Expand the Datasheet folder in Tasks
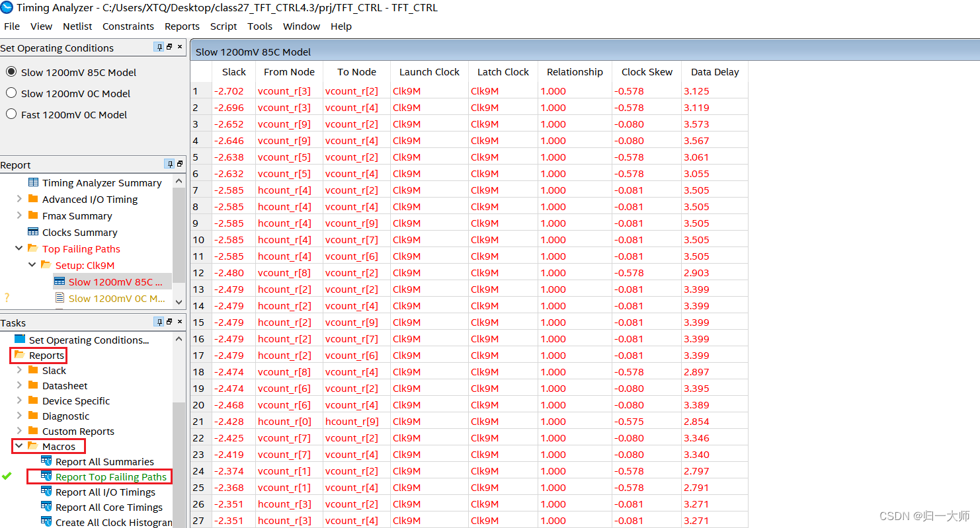The width and height of the screenshot is (980, 528). coord(19,385)
